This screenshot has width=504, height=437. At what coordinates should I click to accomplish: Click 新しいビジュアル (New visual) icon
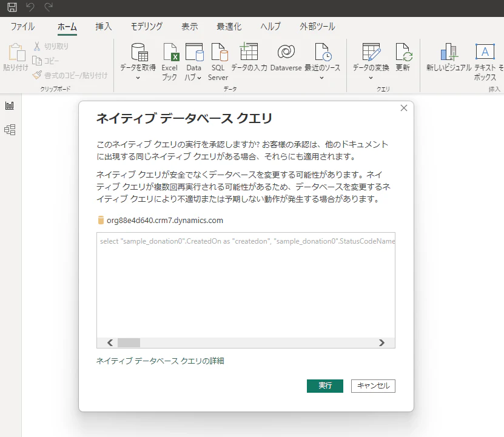[x=449, y=52]
